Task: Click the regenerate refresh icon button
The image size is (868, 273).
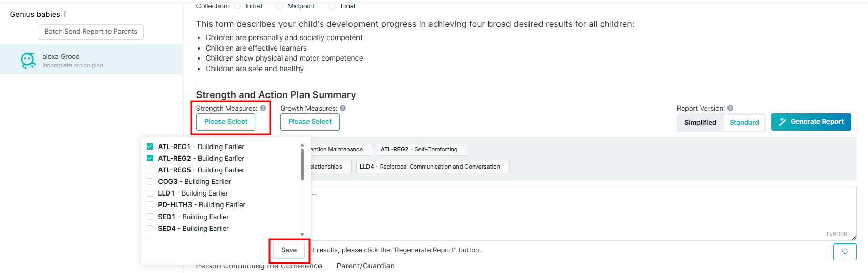Action: [845, 252]
